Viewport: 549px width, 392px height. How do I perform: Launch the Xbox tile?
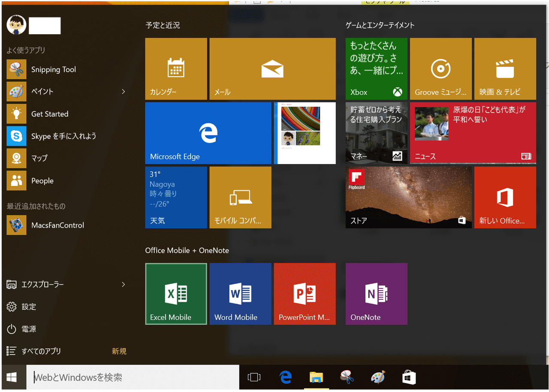pyautogui.click(x=377, y=69)
